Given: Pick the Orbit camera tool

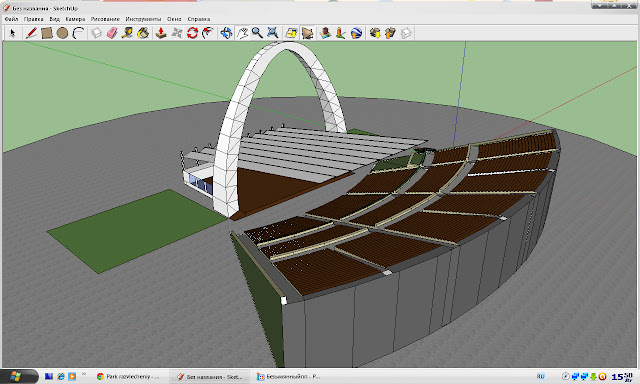Looking at the screenshot, I should [226, 33].
